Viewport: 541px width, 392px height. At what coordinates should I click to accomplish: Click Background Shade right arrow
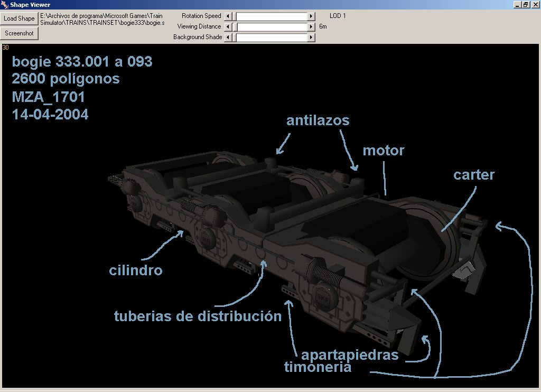(x=311, y=38)
